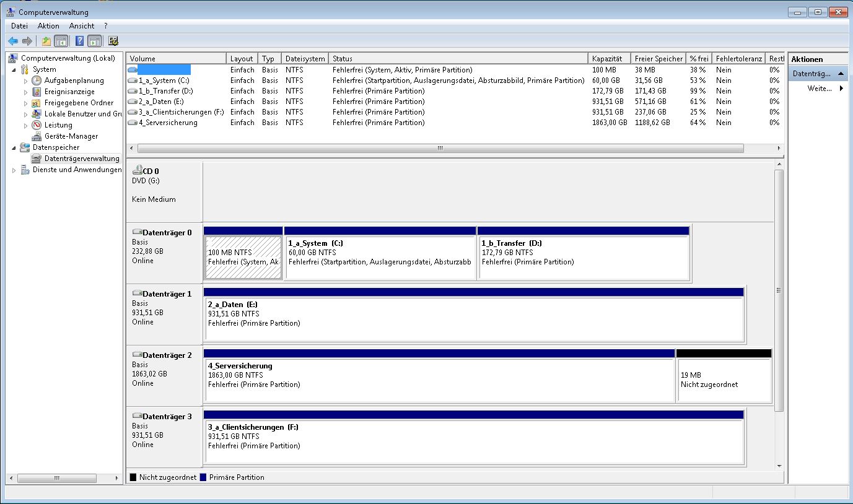Select the 100 MB NTFS system partition block
This screenshot has width=853, height=504.
pos(243,253)
